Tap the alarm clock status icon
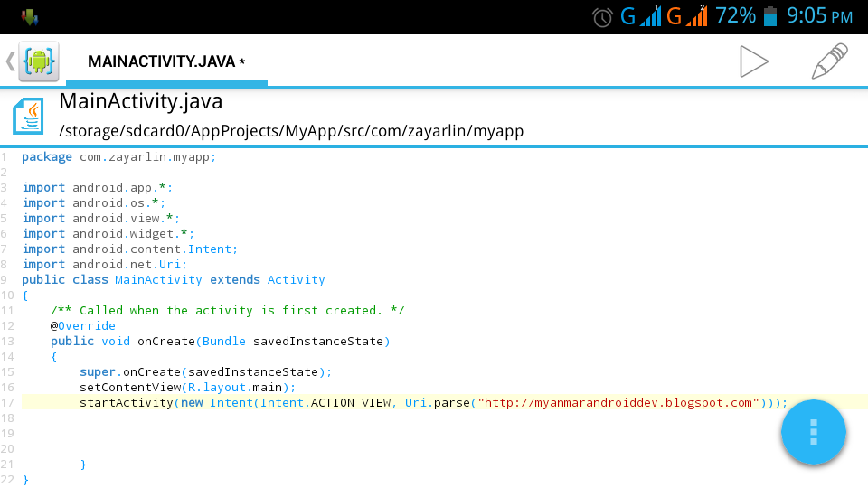 pyautogui.click(x=602, y=17)
